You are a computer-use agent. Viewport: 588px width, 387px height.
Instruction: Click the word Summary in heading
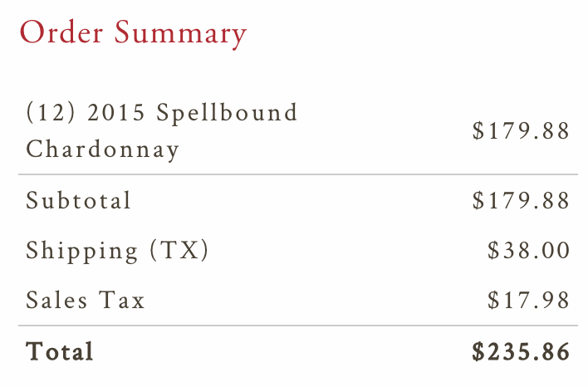click(180, 33)
